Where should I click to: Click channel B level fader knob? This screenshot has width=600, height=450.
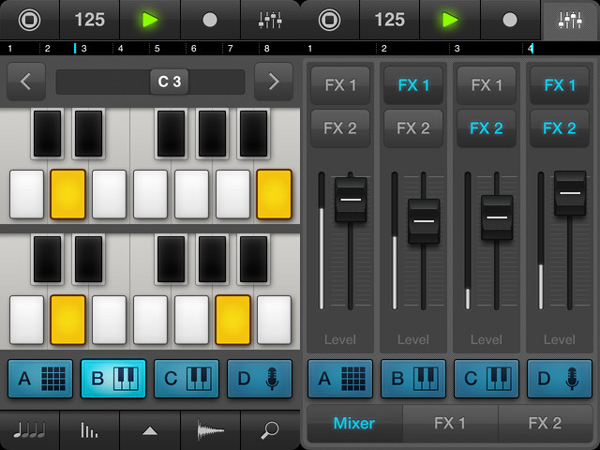(424, 221)
